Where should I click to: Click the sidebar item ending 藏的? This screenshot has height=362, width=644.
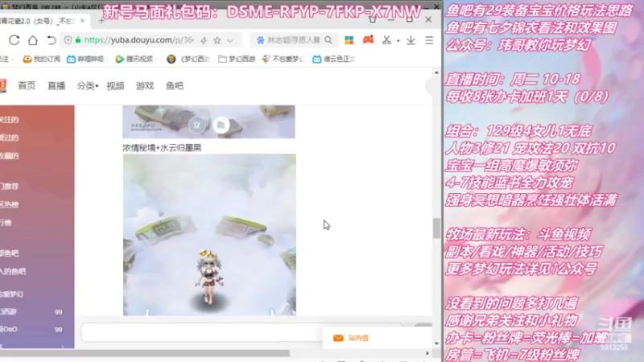pos(10,156)
